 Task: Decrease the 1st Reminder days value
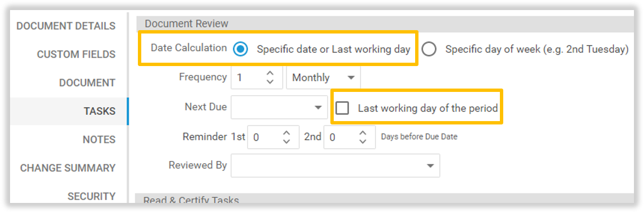tap(286, 142)
